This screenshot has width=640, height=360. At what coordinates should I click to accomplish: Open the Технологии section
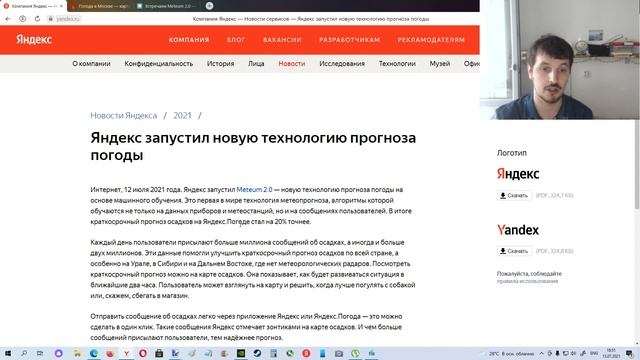pyautogui.click(x=397, y=64)
